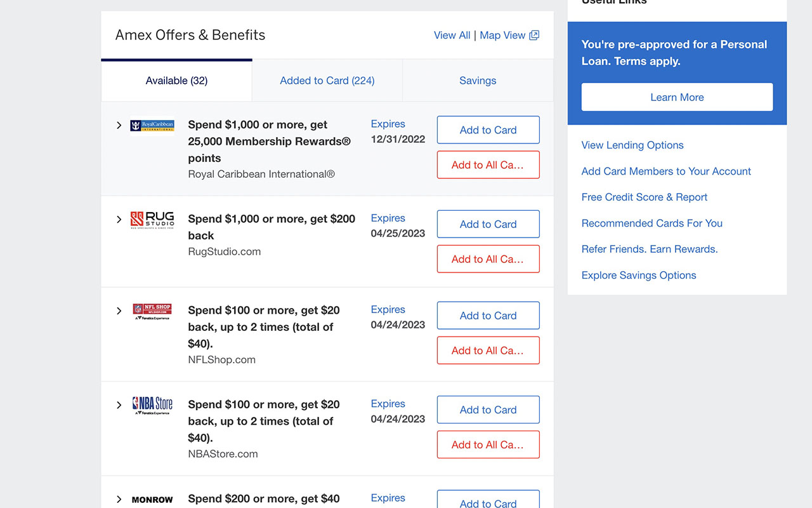812x508 pixels.
Task: Open Free Credit Score & Report
Action: click(x=644, y=197)
